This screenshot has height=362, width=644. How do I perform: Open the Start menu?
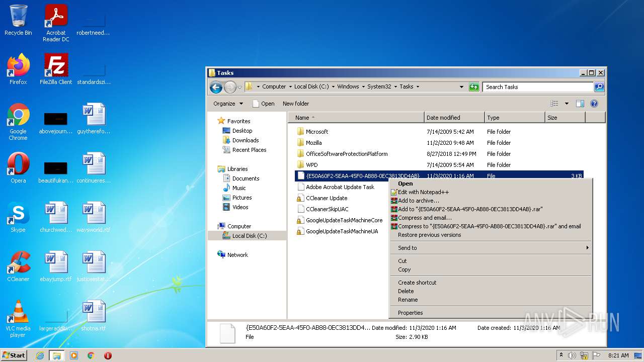(14, 355)
